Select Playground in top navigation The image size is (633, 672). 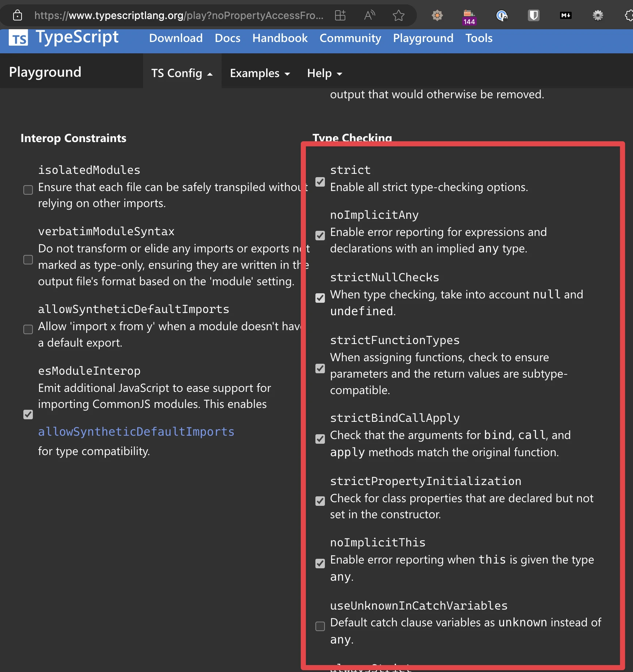click(423, 38)
